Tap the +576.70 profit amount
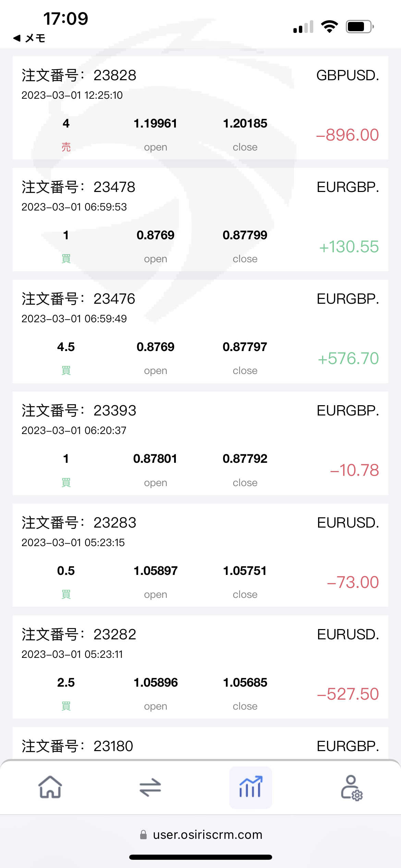This screenshot has width=401, height=868. [x=348, y=359]
